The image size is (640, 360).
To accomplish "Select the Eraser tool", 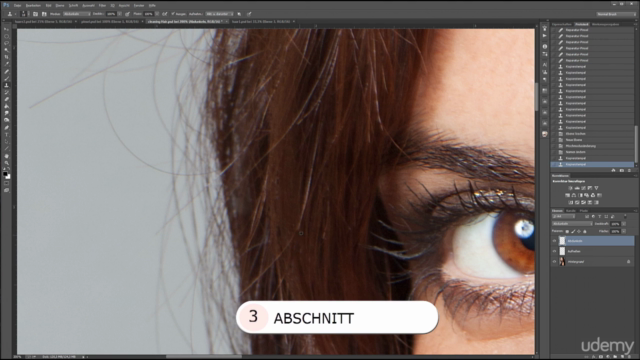I will click(x=7, y=99).
